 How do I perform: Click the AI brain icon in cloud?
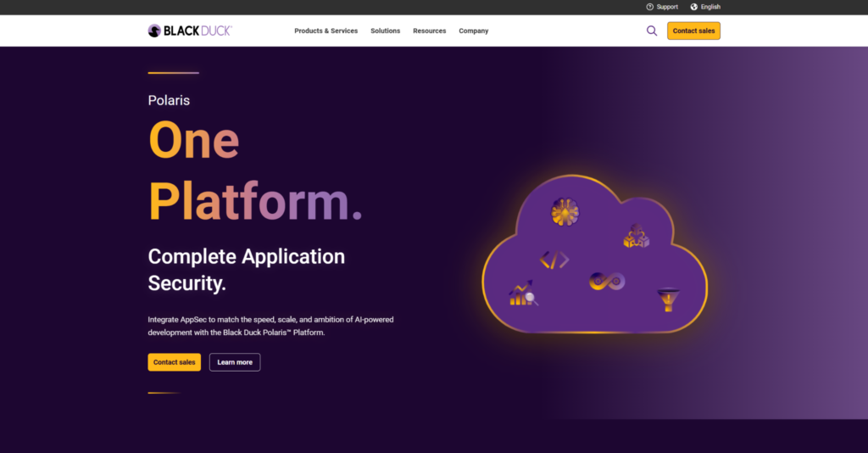pos(565,212)
